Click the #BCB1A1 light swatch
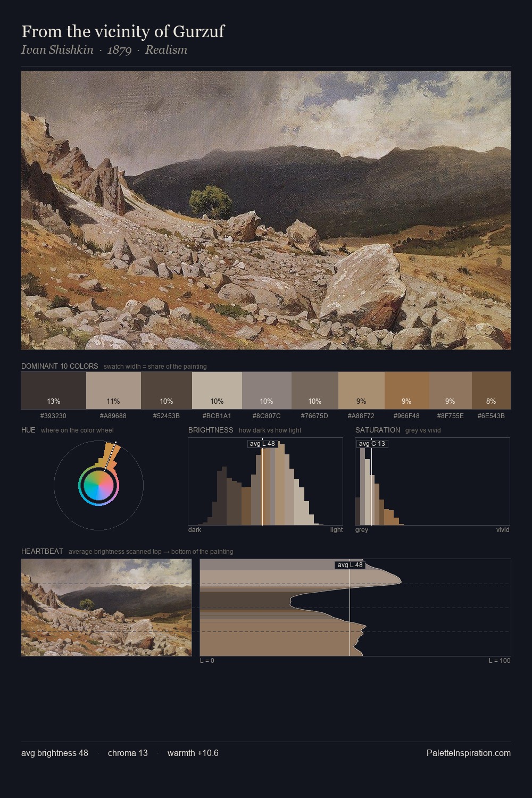This screenshot has width=532, height=798. click(217, 390)
